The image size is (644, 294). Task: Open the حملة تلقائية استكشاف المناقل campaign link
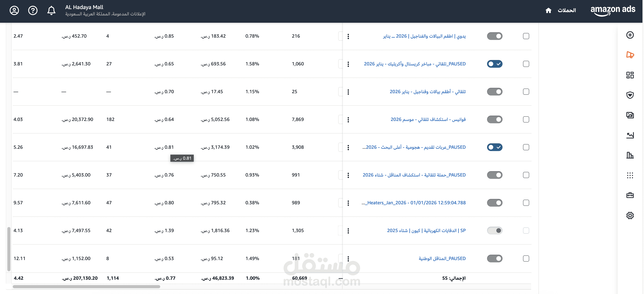pyautogui.click(x=414, y=175)
